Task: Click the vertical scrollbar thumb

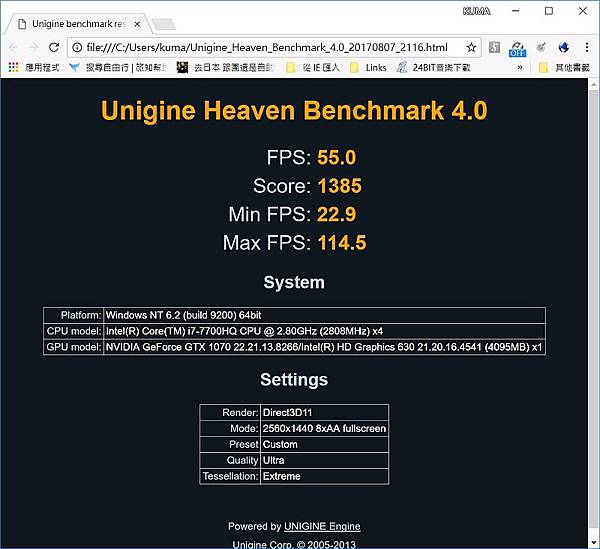Action: [594, 307]
